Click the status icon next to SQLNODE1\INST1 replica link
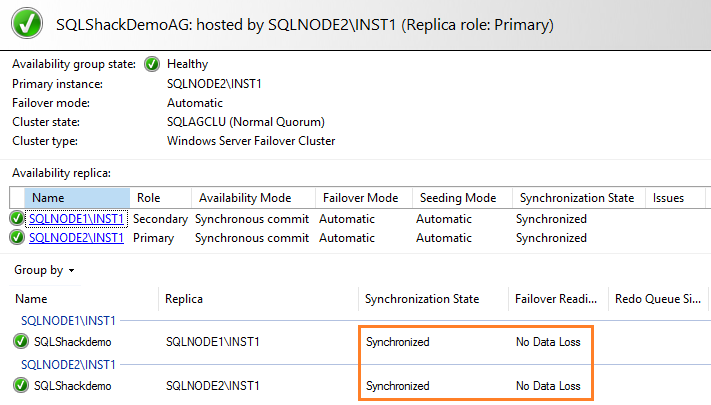The image size is (711, 405). click(18, 219)
